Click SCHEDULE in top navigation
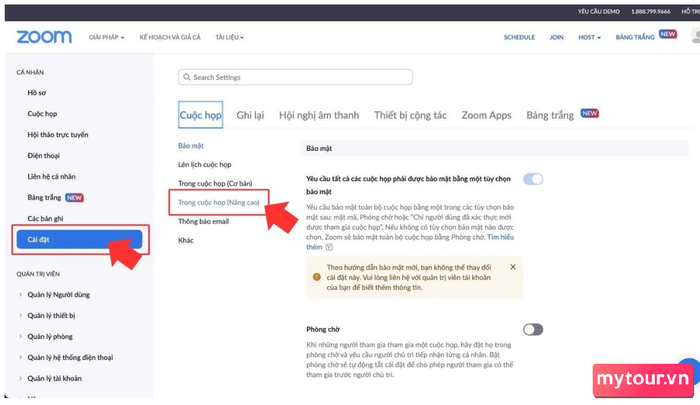This screenshot has height=405, width=700. pyautogui.click(x=519, y=37)
